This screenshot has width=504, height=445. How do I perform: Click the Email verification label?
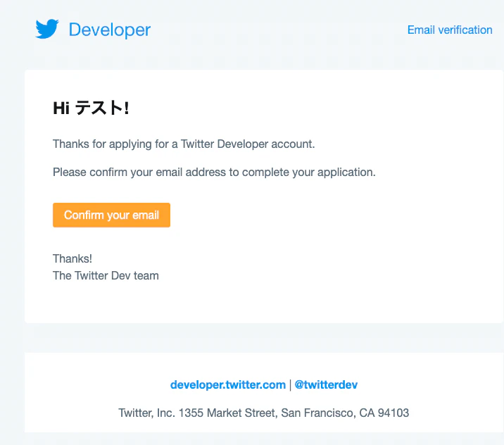tap(450, 30)
